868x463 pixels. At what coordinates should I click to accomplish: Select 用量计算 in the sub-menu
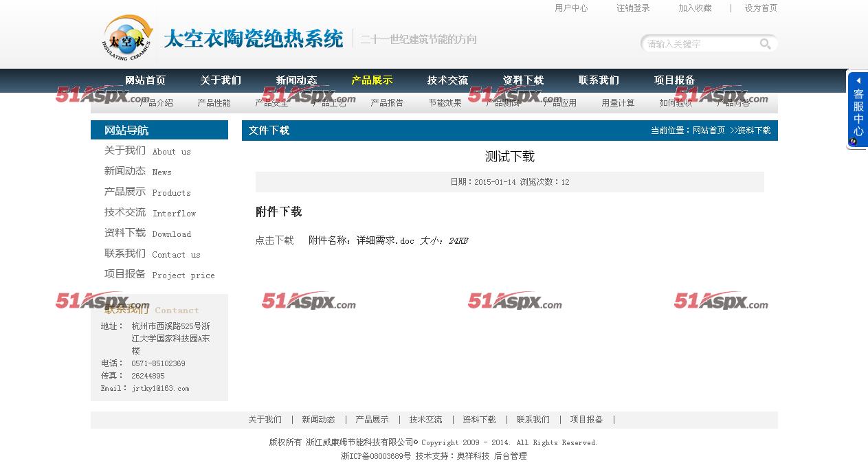[x=618, y=103]
